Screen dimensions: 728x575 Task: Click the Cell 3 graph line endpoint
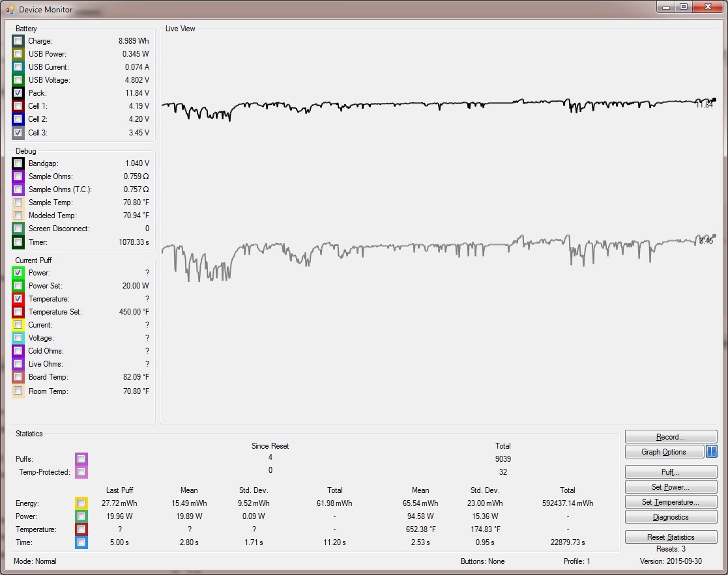coord(714,236)
